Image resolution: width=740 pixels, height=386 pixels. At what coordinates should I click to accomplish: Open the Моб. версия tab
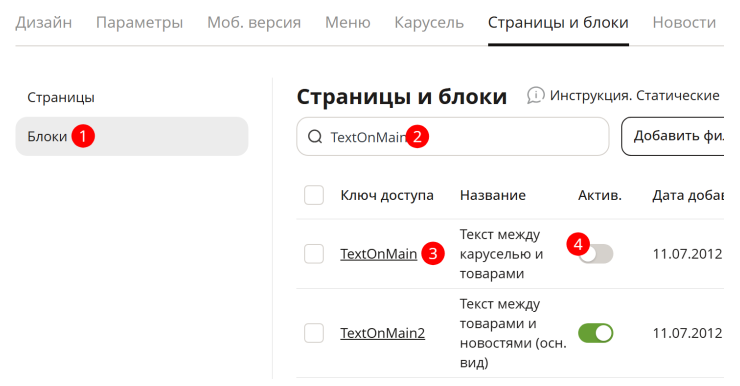click(254, 22)
